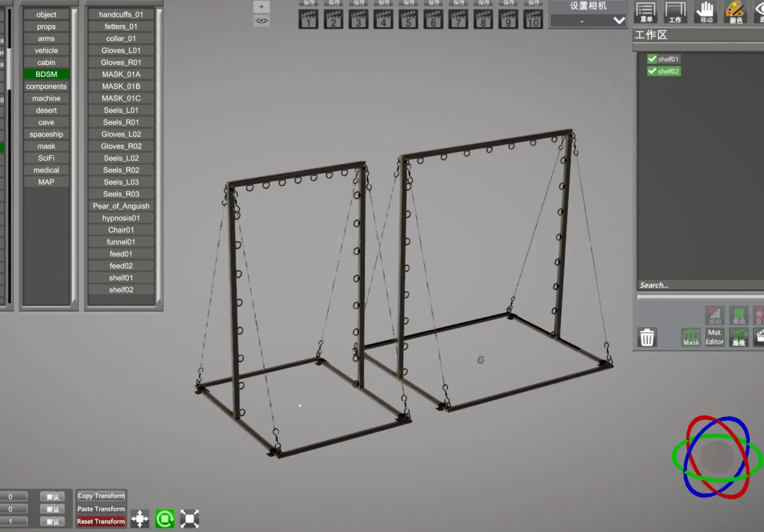Click the trash delete icon

point(647,337)
